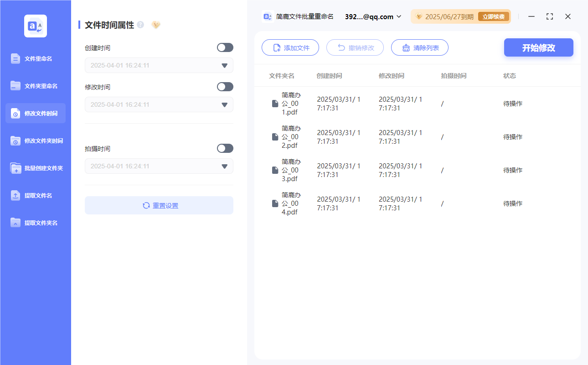Select the 提取文件名 tool

point(35,195)
